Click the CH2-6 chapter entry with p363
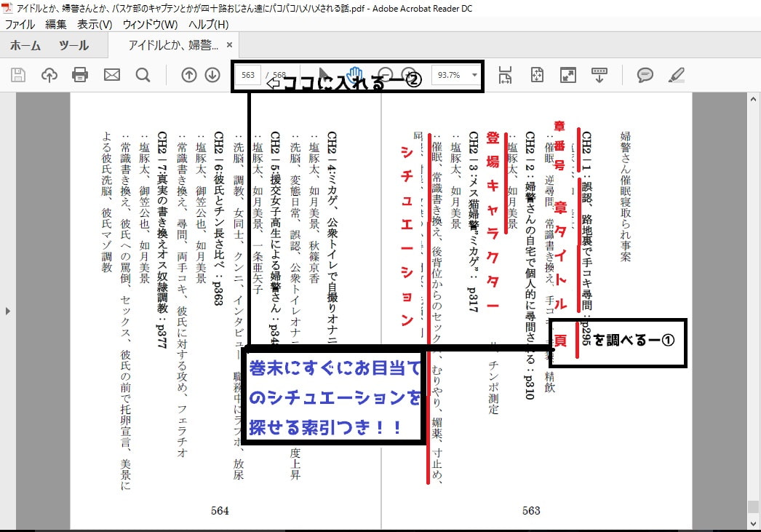This screenshot has width=761, height=532. click(218, 218)
